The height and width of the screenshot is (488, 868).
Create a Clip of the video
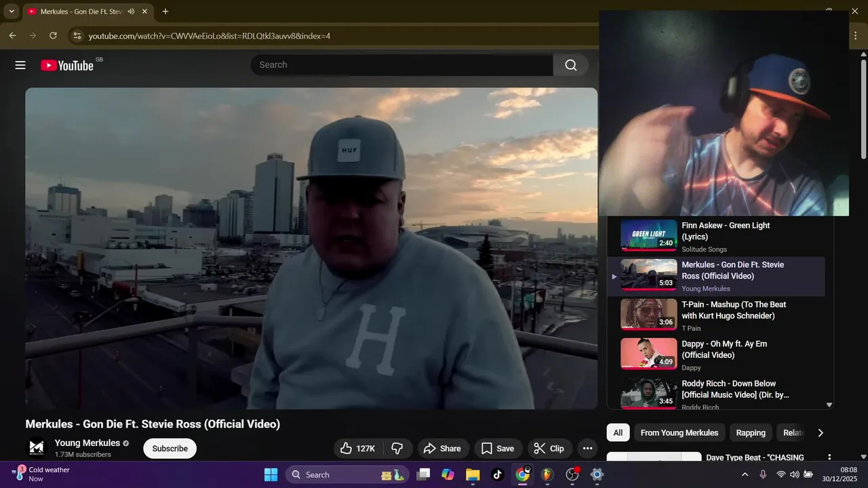pos(549,448)
